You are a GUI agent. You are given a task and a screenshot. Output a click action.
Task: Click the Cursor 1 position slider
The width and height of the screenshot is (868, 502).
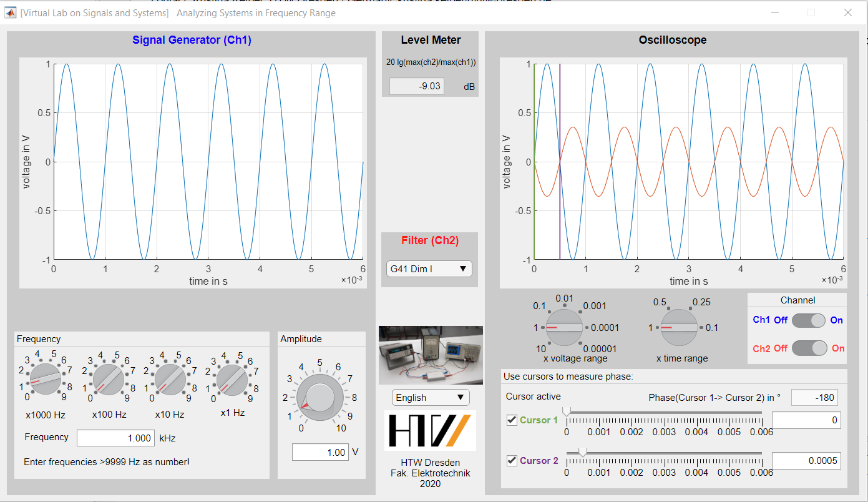[x=664, y=413]
